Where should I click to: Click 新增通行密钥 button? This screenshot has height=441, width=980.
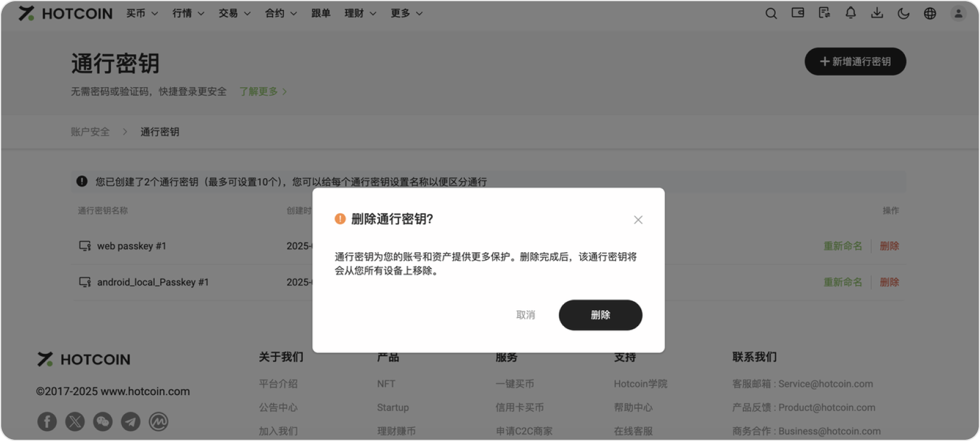point(855,62)
